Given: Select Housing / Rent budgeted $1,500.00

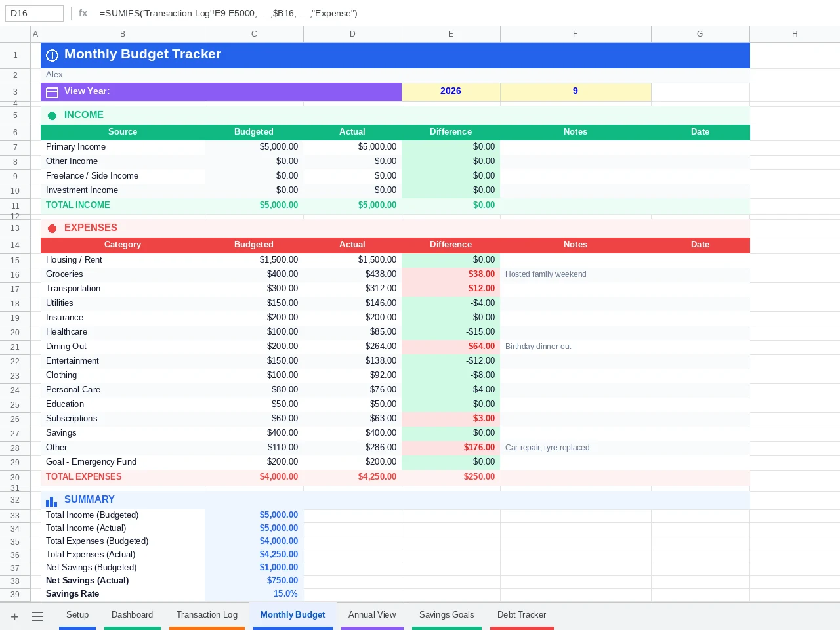Looking at the screenshot, I should click(x=254, y=260).
